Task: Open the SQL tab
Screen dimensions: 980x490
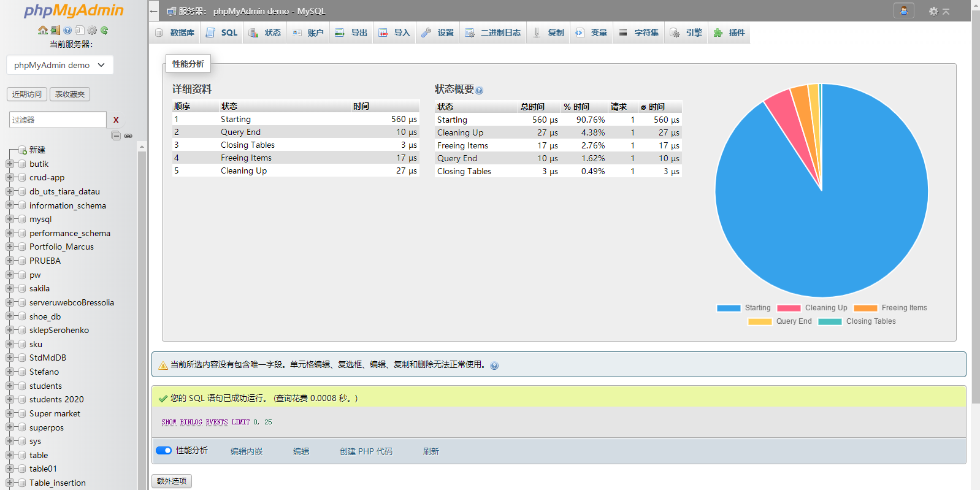Action: [221, 33]
